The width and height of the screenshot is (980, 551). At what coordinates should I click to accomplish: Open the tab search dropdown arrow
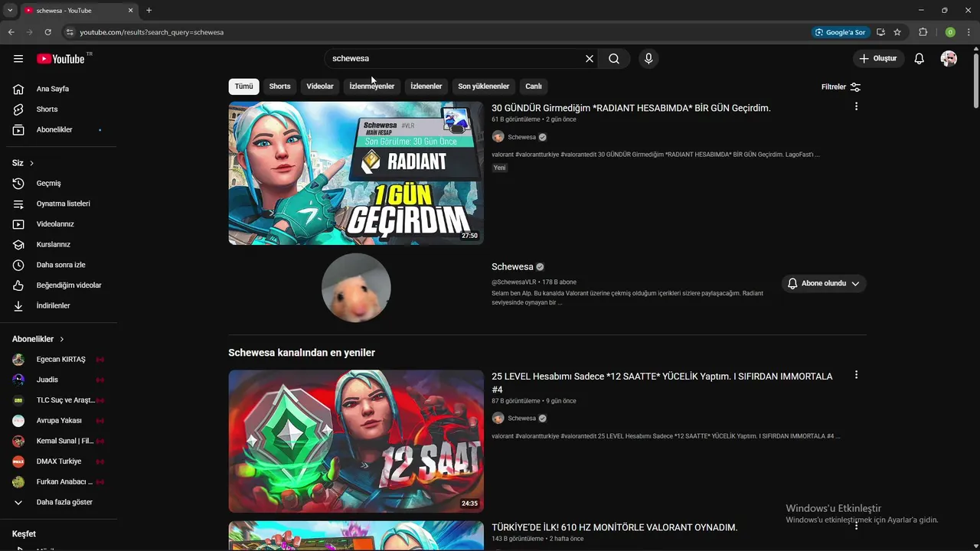(x=10, y=11)
